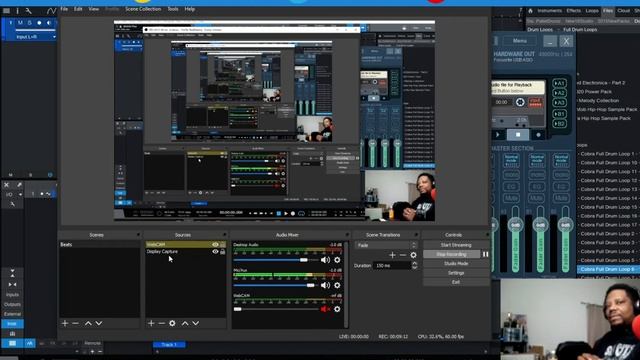Open transition properties gear icon

413,255
